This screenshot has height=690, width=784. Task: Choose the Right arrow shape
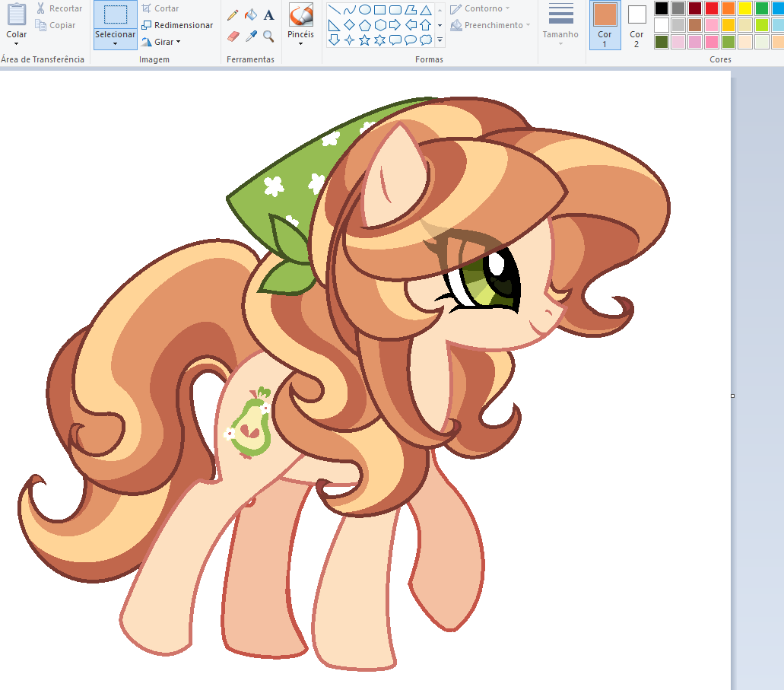click(395, 25)
